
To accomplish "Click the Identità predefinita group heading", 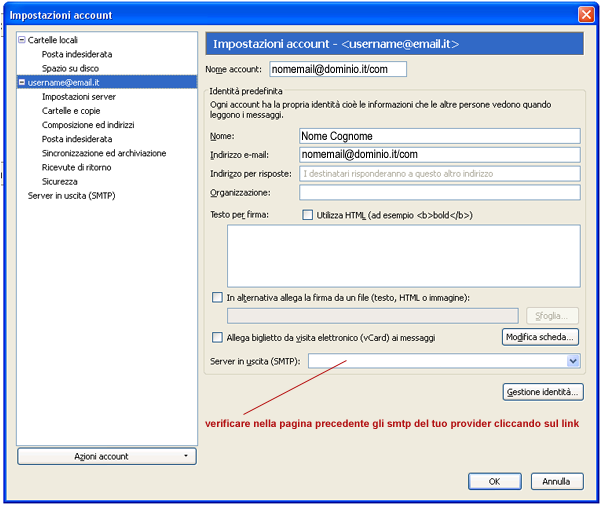I will (246, 91).
